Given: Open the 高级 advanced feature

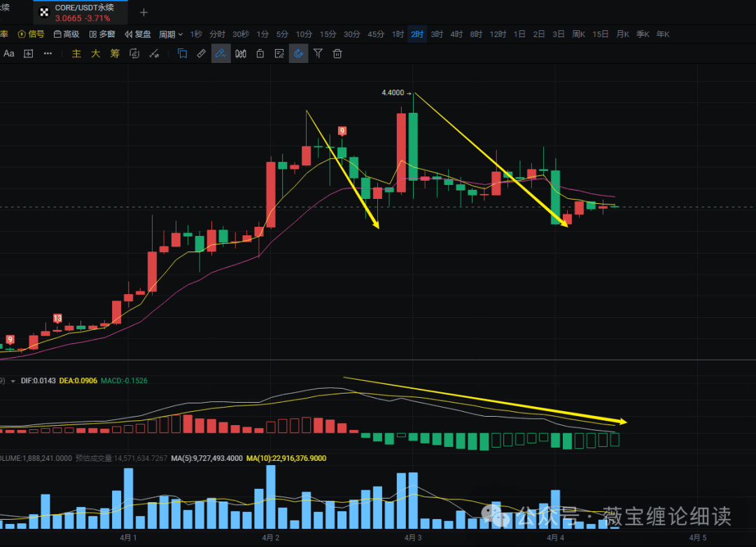Looking at the screenshot, I should coord(66,34).
